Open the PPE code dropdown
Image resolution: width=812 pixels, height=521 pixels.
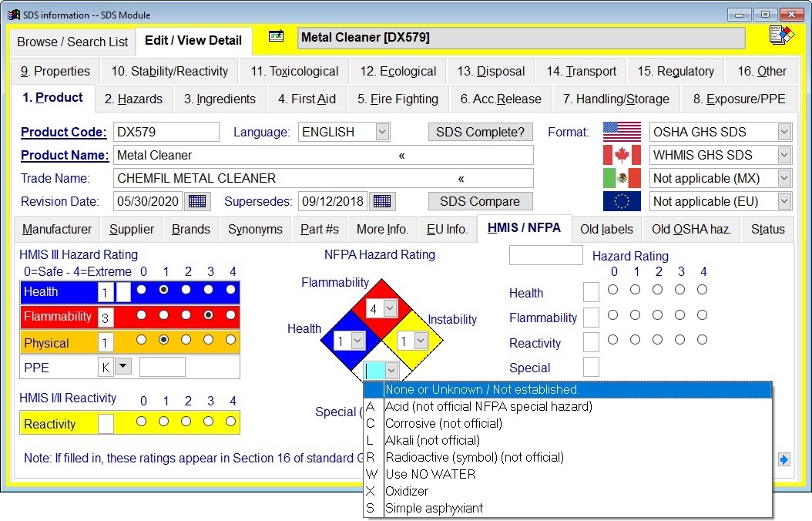[122, 366]
